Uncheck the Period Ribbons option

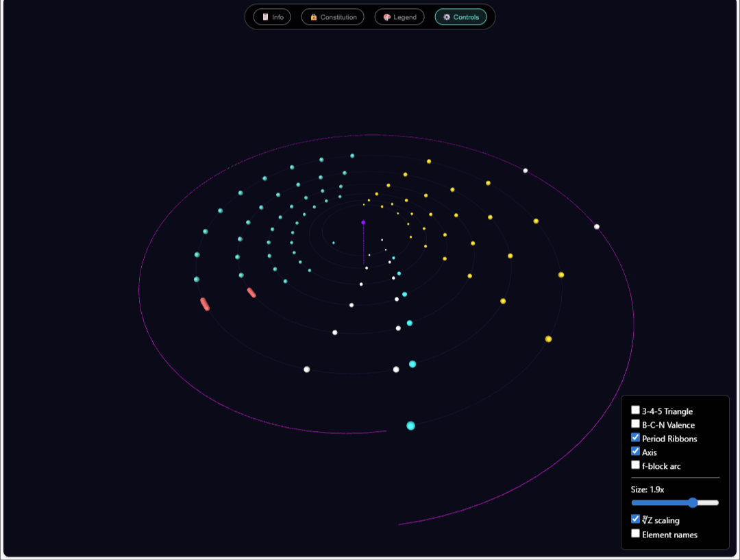(x=635, y=438)
